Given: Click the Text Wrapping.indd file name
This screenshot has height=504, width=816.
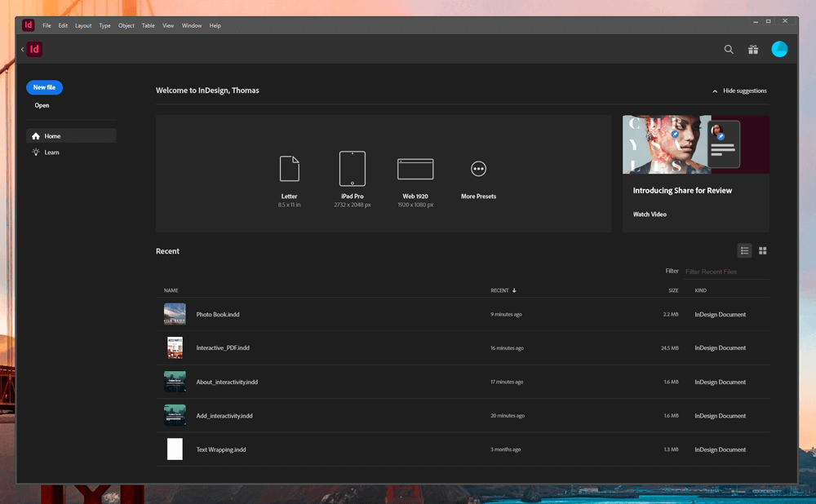Looking at the screenshot, I should point(221,450).
